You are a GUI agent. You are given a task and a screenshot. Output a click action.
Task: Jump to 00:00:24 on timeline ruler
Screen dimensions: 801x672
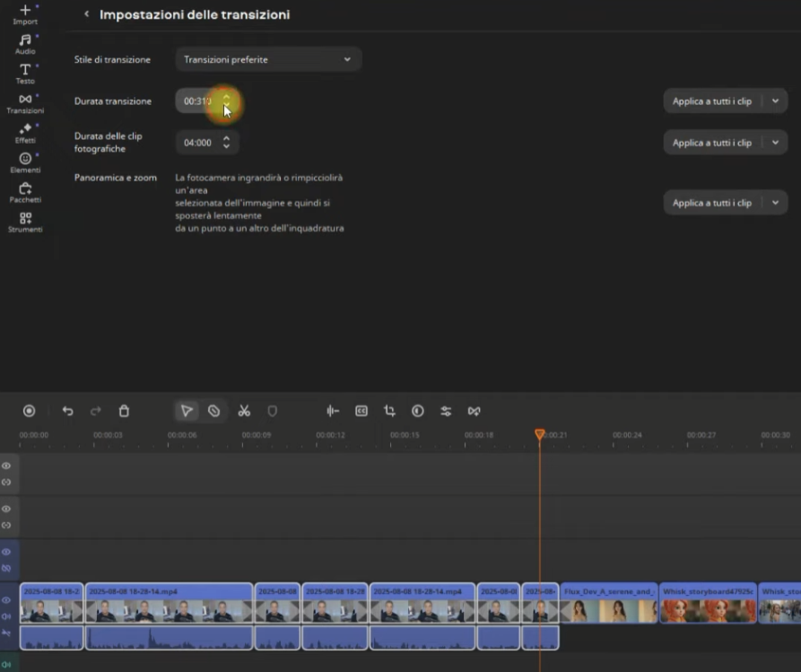[627, 435]
